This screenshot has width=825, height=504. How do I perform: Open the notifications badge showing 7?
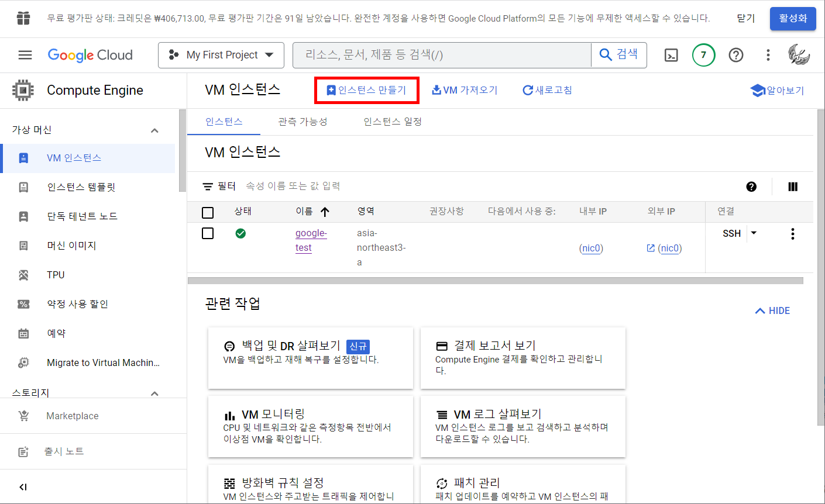pyautogui.click(x=703, y=55)
